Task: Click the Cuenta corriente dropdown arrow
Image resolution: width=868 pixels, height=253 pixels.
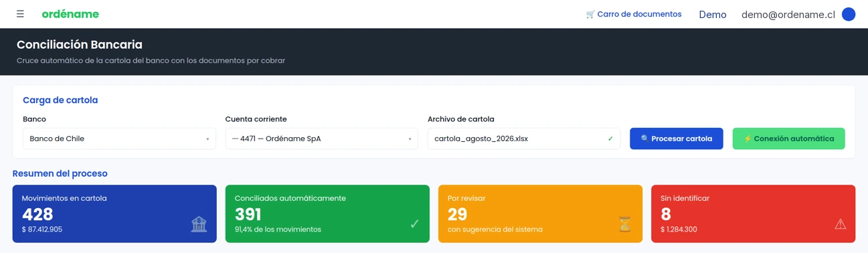Action: (410, 139)
